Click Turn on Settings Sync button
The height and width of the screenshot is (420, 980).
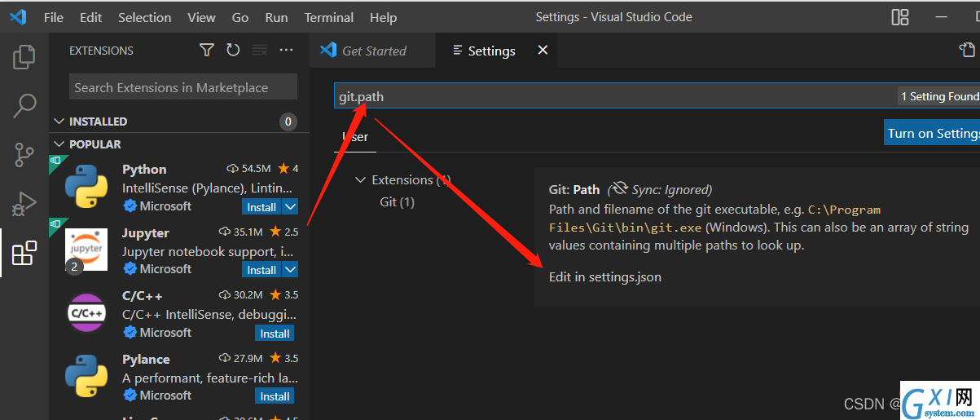coord(932,133)
